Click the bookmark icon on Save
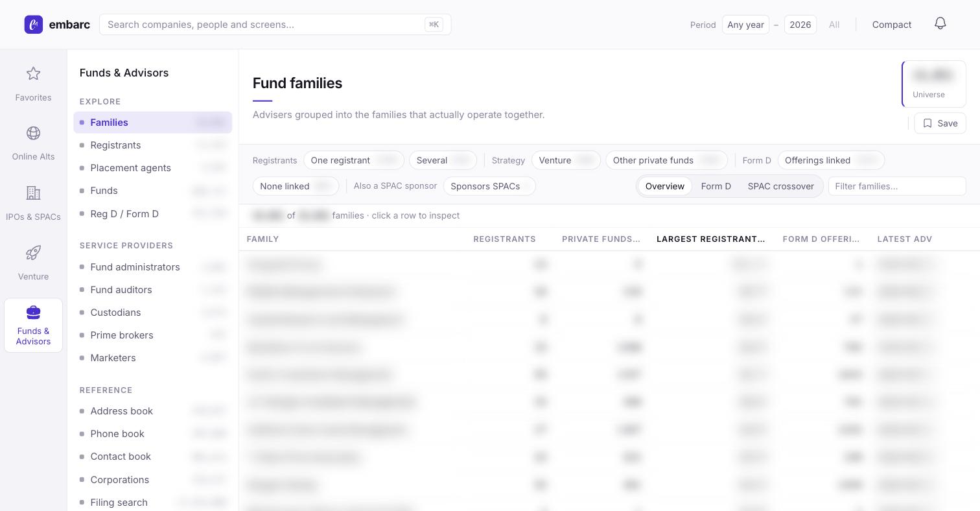The width and height of the screenshot is (980, 511). pos(927,123)
